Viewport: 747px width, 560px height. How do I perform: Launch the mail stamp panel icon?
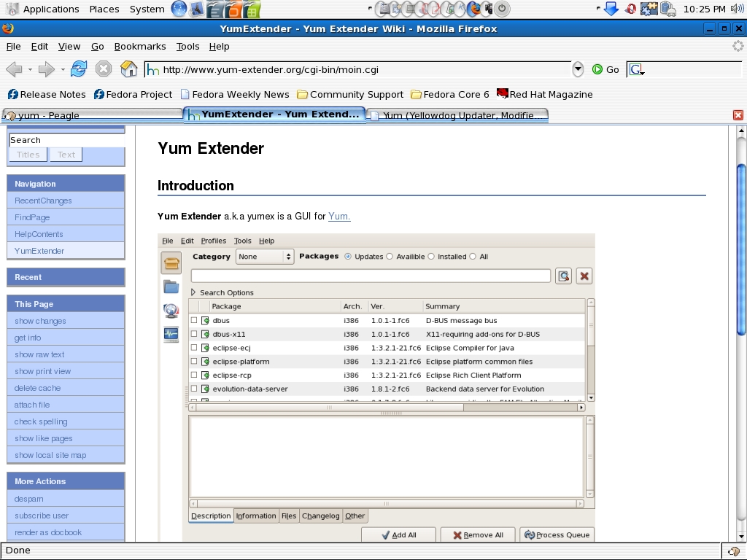(x=196, y=9)
